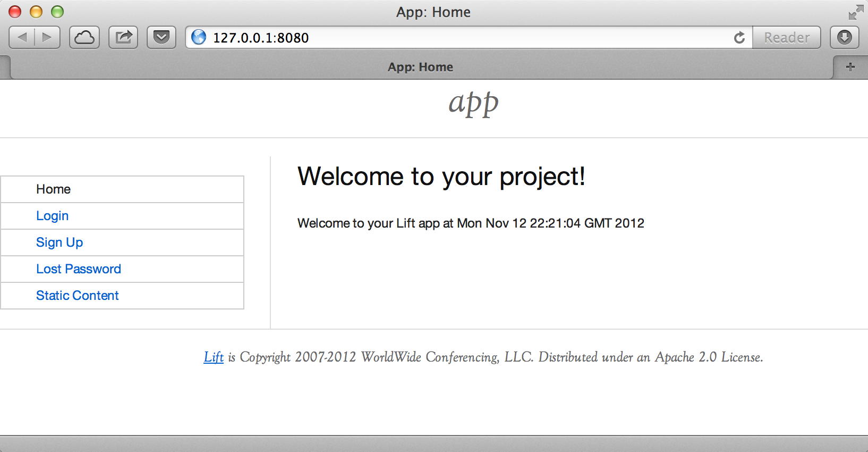Viewport: 868px width, 452px height.
Task: Click the 'Apache 2.0 License' footer text
Action: (x=709, y=357)
